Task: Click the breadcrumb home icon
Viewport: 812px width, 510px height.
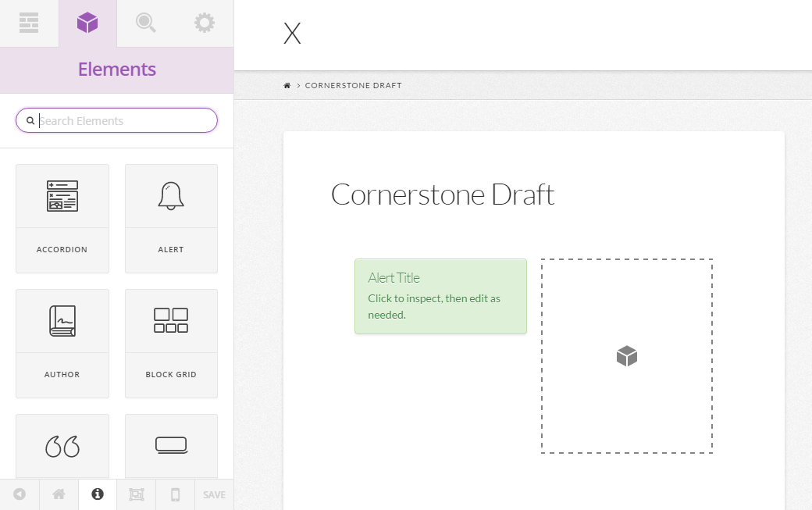Action: pos(287,85)
